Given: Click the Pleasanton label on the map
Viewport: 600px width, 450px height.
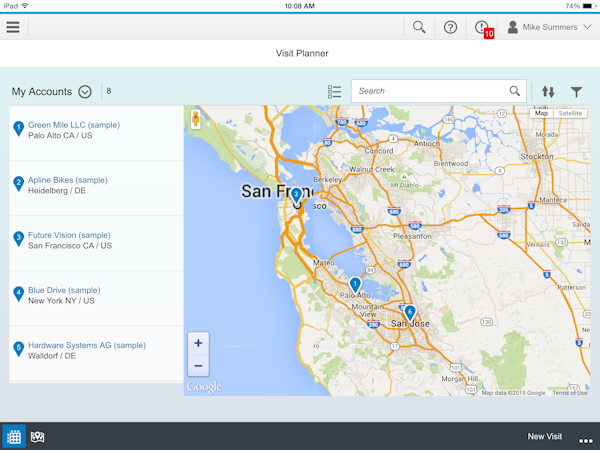Looking at the screenshot, I should (x=412, y=236).
